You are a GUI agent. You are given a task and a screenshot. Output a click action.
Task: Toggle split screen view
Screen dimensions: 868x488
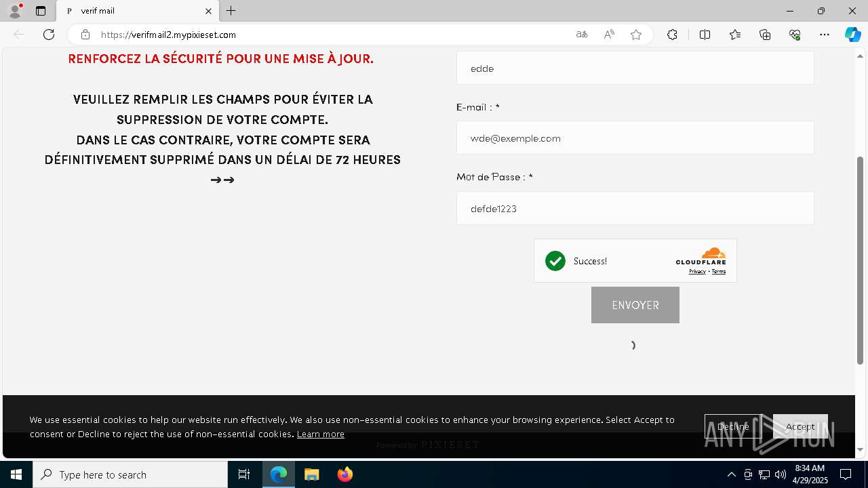pyautogui.click(x=705, y=35)
